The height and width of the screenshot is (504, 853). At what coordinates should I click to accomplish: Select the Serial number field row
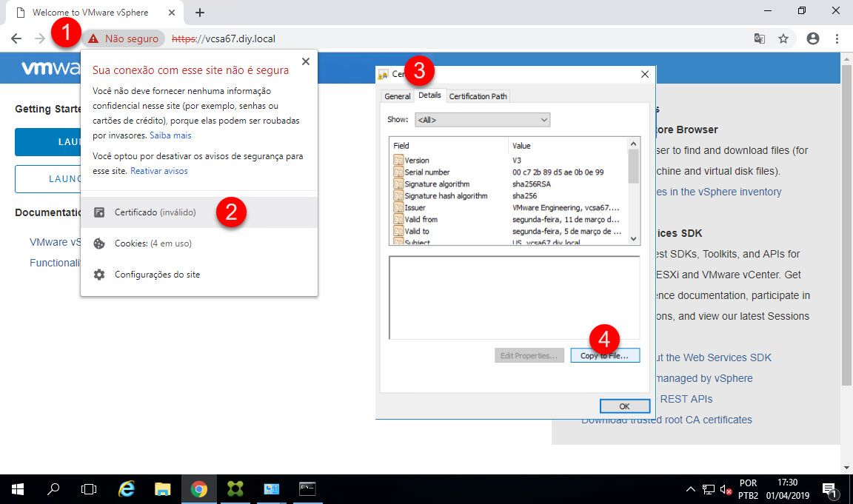pyautogui.click(x=427, y=172)
